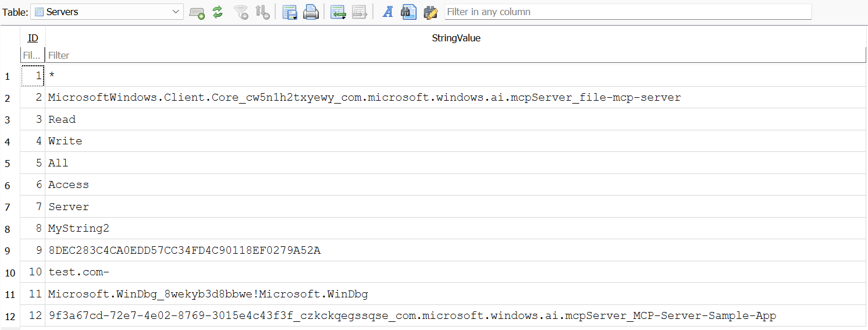Click the StringValue column header
868x330 pixels.
point(456,38)
